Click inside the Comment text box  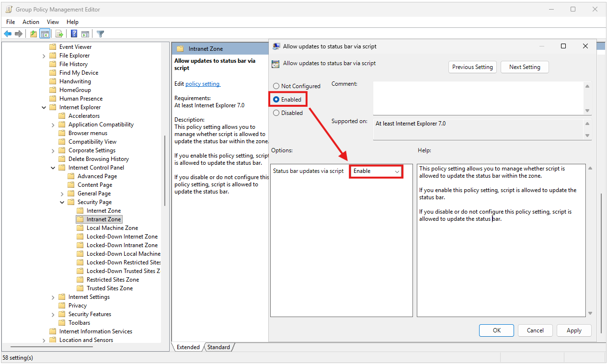478,98
